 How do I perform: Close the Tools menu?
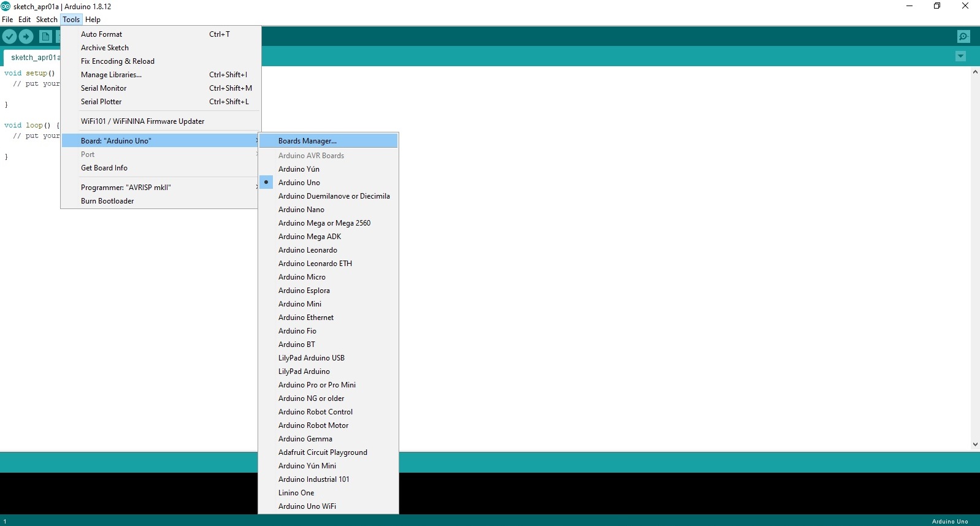[x=71, y=20]
